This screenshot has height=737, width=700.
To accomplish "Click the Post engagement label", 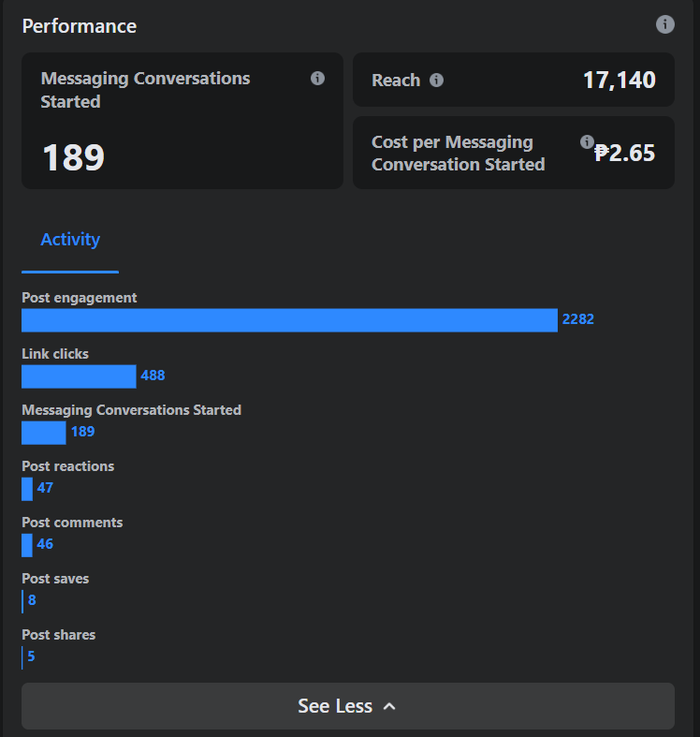I will 80,298.
